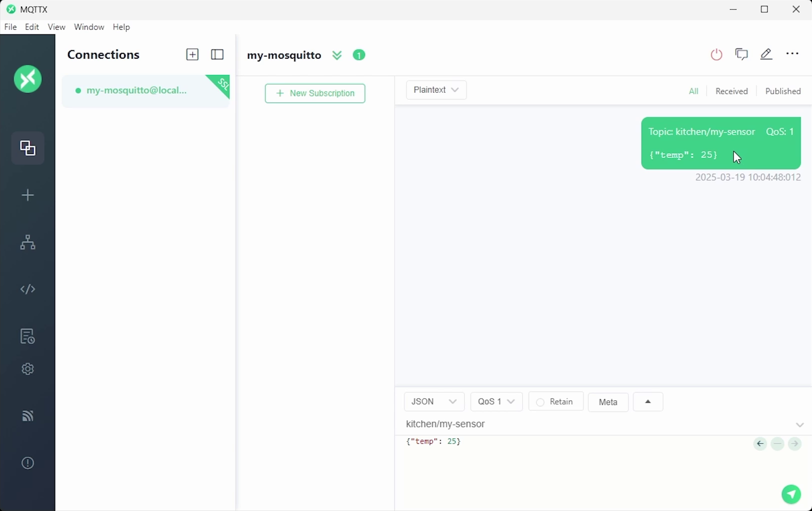Viewport: 812px width, 511px height.
Task: Open Settings gear in left sidebar
Action: click(x=27, y=369)
